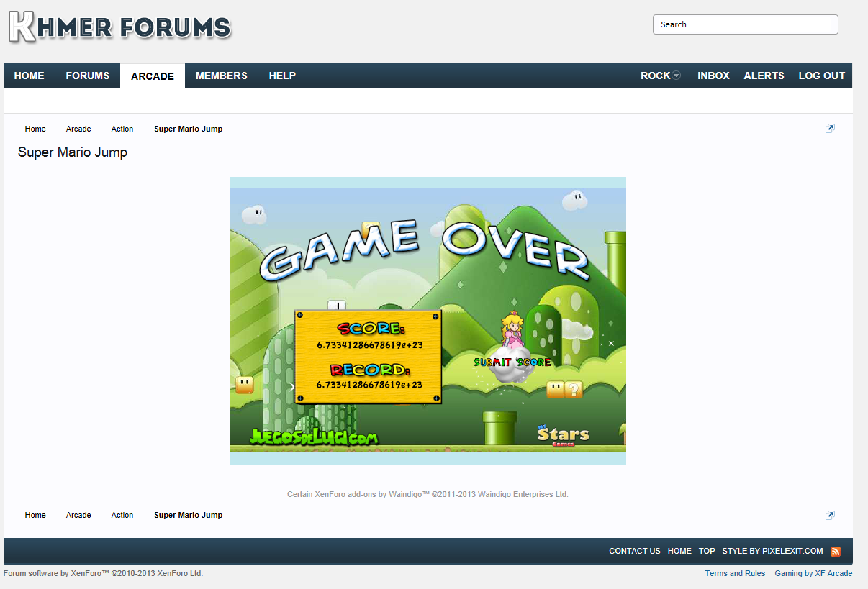The image size is (868, 589).
Task: Click the Stars Games logo in the game
Action: tap(563, 435)
